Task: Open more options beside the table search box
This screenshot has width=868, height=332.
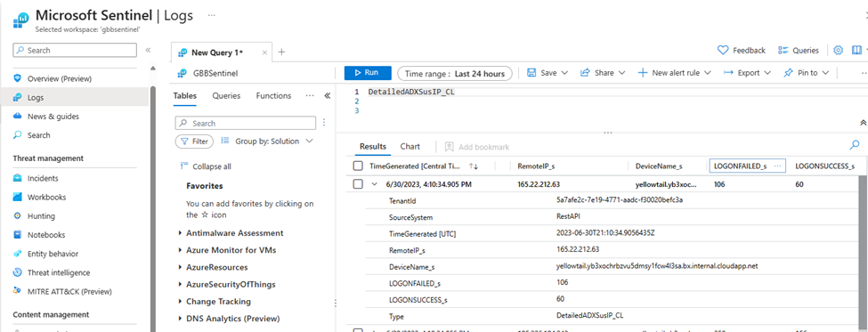Action: (324, 122)
